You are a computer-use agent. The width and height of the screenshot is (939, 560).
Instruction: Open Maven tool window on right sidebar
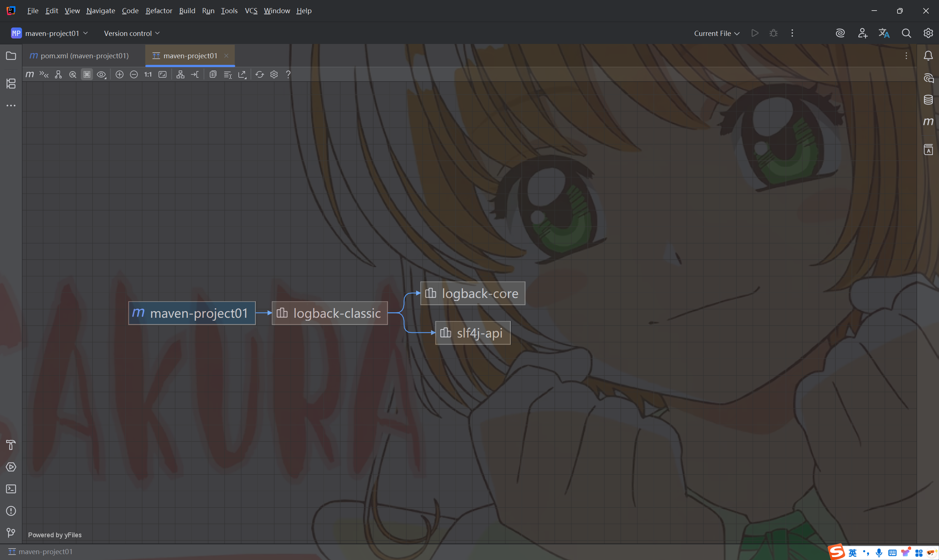(928, 122)
